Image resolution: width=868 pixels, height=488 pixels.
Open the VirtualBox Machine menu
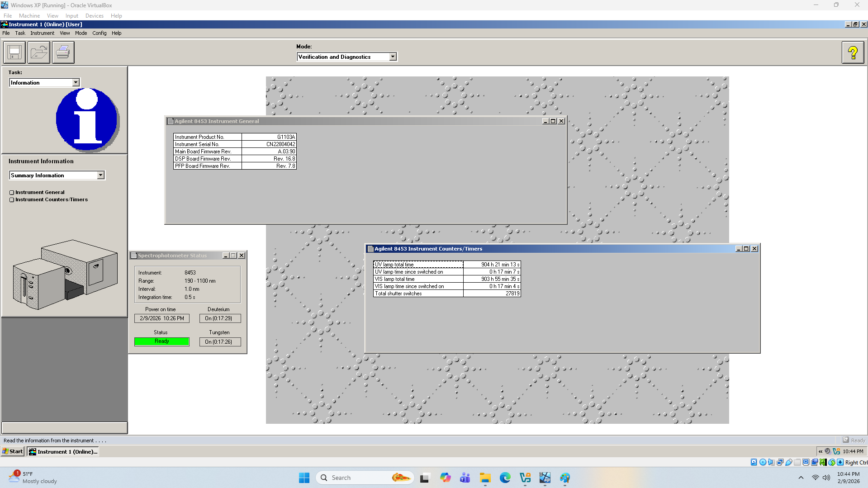click(x=29, y=16)
